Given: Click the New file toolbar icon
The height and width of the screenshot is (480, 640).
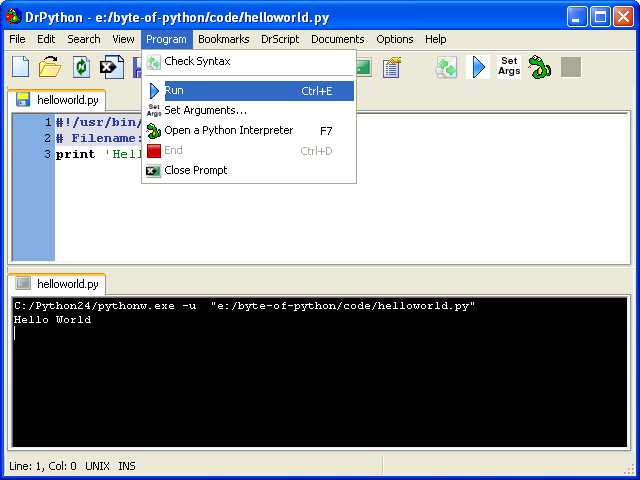Looking at the screenshot, I should tap(20, 67).
